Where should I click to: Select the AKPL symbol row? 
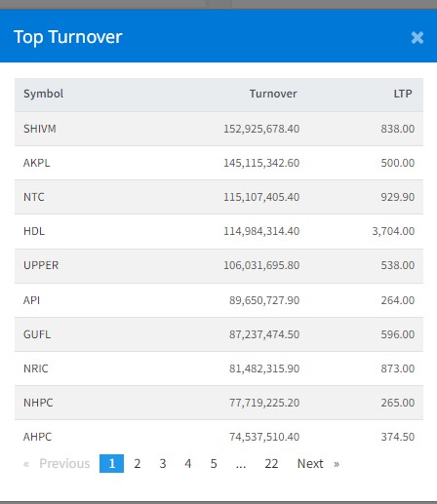click(218, 163)
